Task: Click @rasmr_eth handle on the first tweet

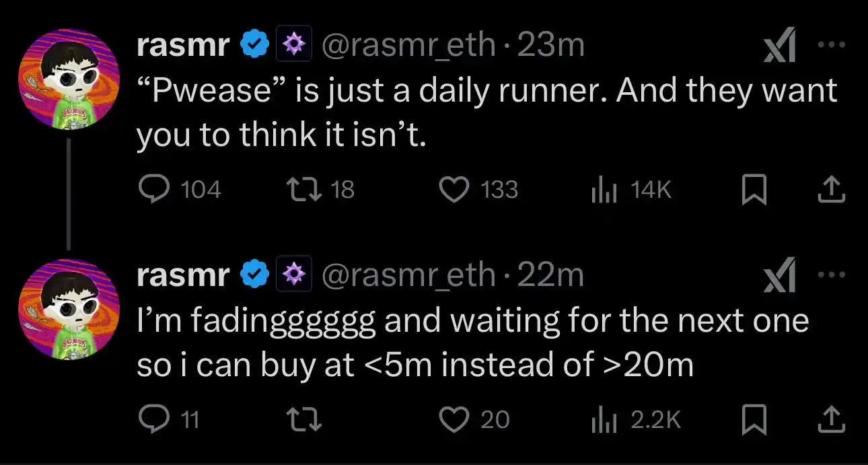Action: [409, 45]
